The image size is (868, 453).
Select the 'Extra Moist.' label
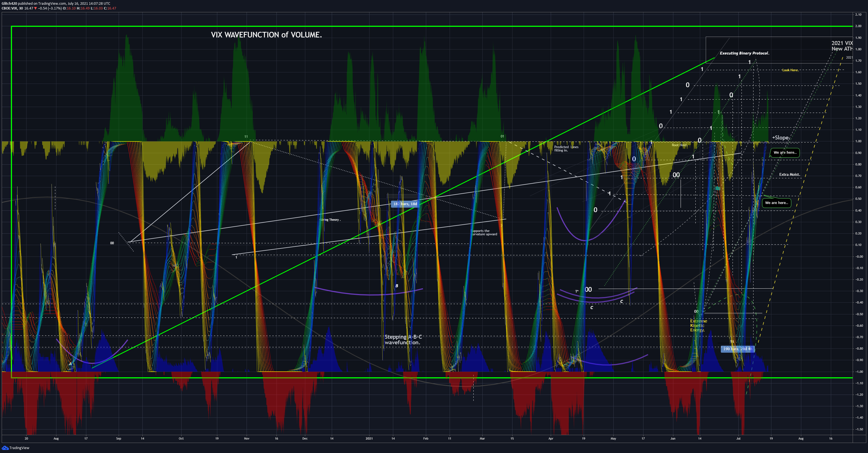coord(790,175)
